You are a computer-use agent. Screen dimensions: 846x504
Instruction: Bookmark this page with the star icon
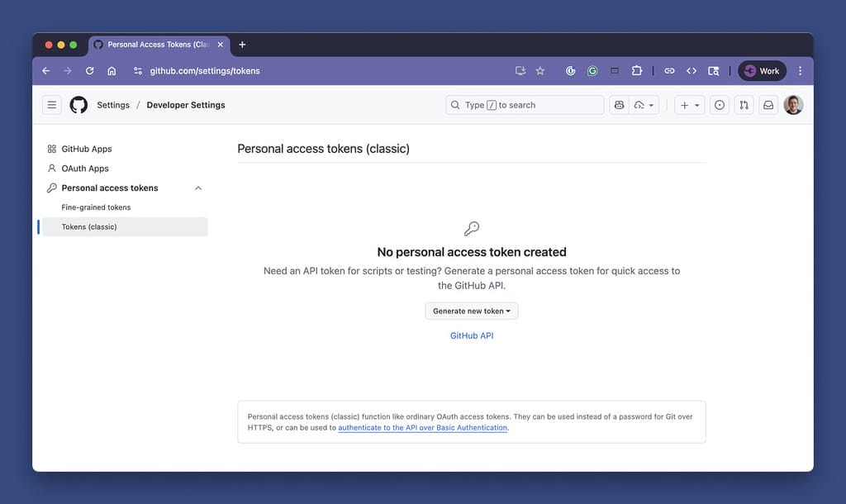click(540, 70)
